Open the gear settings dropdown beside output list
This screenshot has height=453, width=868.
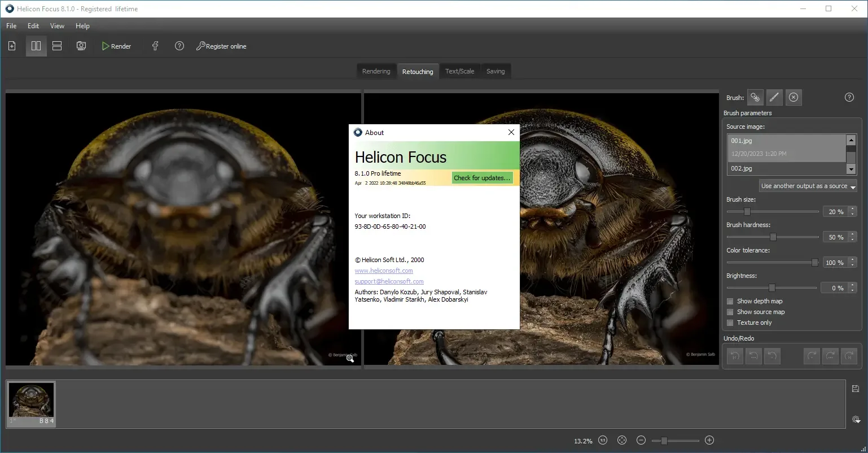[856, 420]
